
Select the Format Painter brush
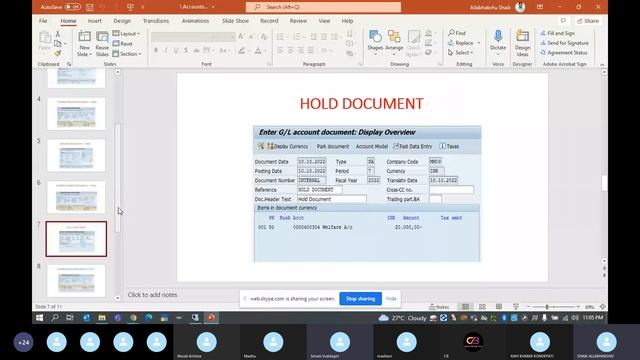pyautogui.click(x=58, y=53)
